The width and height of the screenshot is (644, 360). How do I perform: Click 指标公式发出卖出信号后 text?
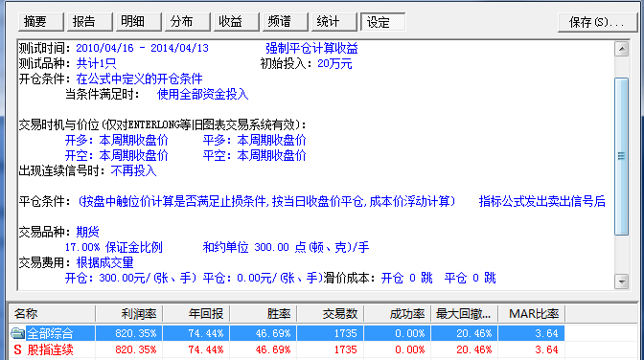[542, 201]
